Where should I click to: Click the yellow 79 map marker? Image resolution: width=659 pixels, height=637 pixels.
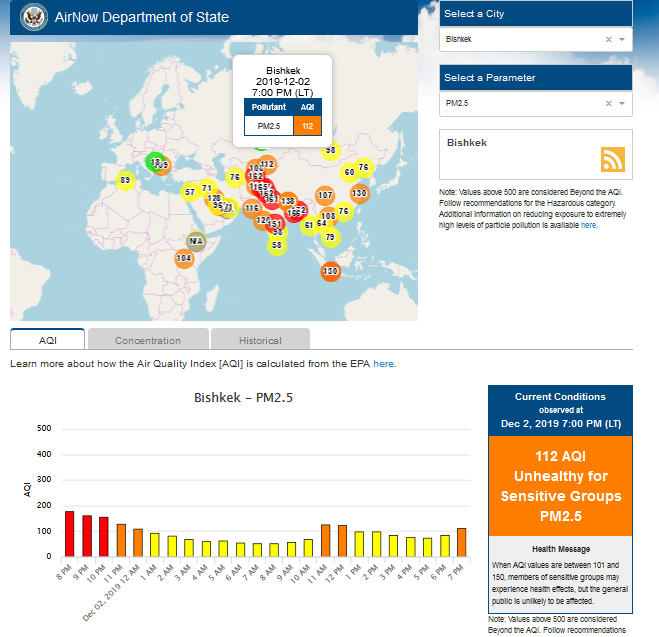330,237
